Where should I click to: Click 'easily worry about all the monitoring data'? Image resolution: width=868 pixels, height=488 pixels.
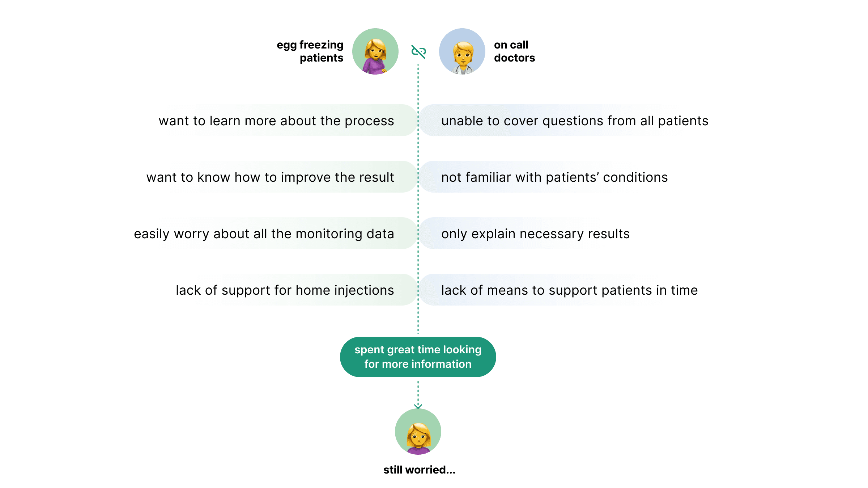(x=264, y=234)
